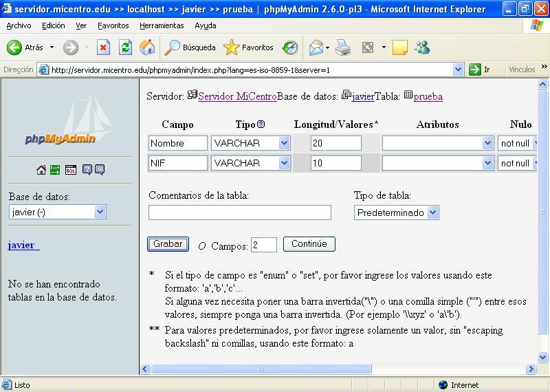Click the green Exit logout icon
This screenshot has height=392, width=550.
[x=54, y=170]
